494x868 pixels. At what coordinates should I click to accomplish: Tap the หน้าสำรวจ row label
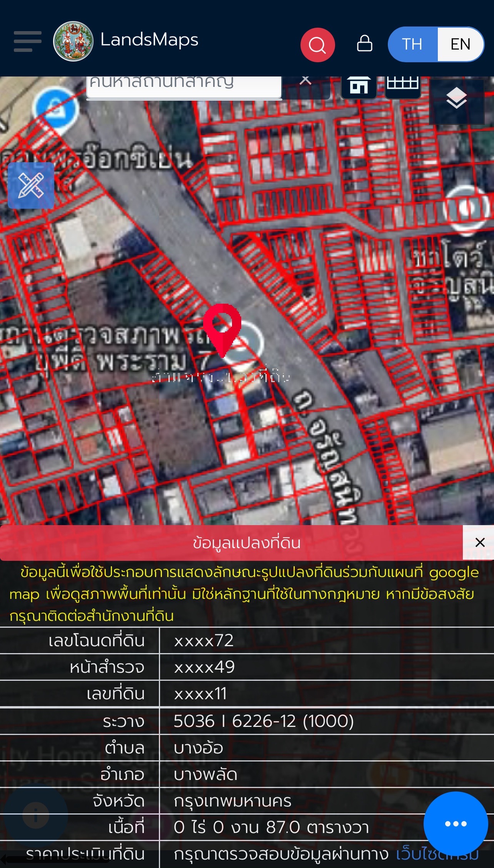click(107, 667)
